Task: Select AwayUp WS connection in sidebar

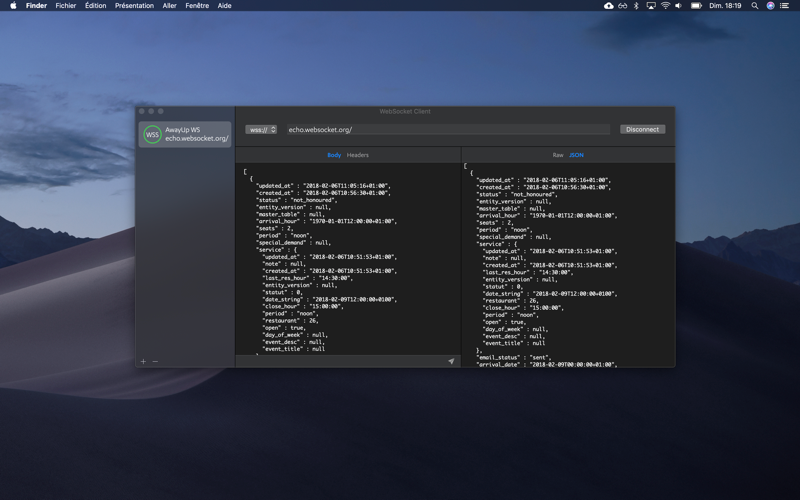Action: click(185, 134)
